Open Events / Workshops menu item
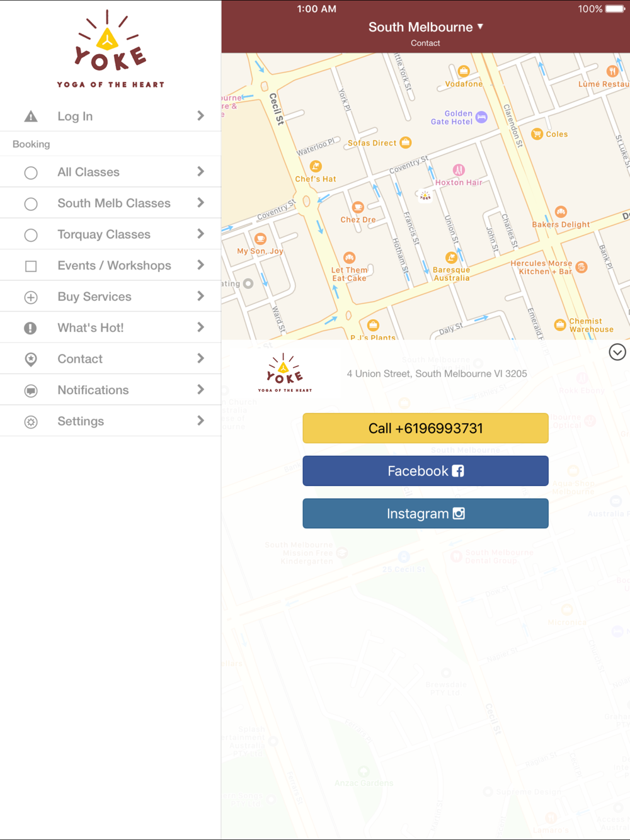The width and height of the screenshot is (630, 840). pyautogui.click(x=110, y=265)
